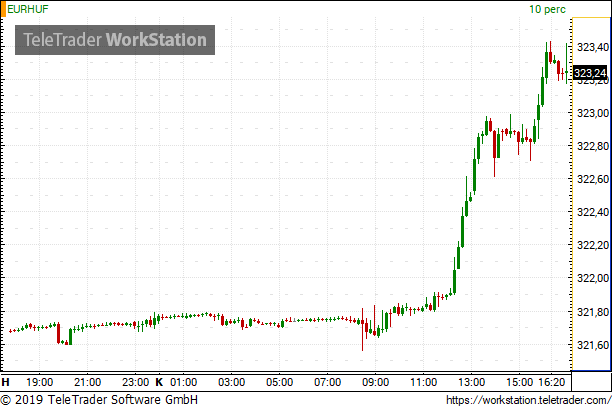Click the 322,20 price axis label

(x=593, y=245)
